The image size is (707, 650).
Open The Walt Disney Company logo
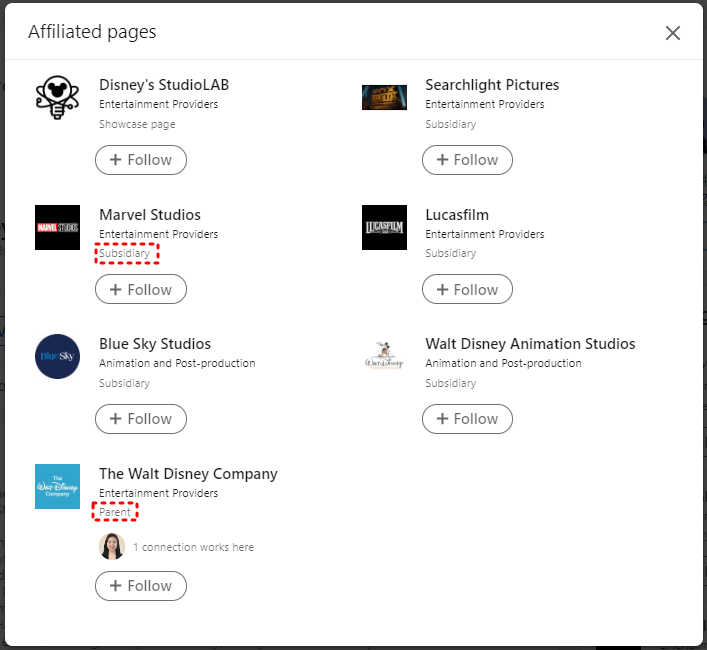[57, 486]
